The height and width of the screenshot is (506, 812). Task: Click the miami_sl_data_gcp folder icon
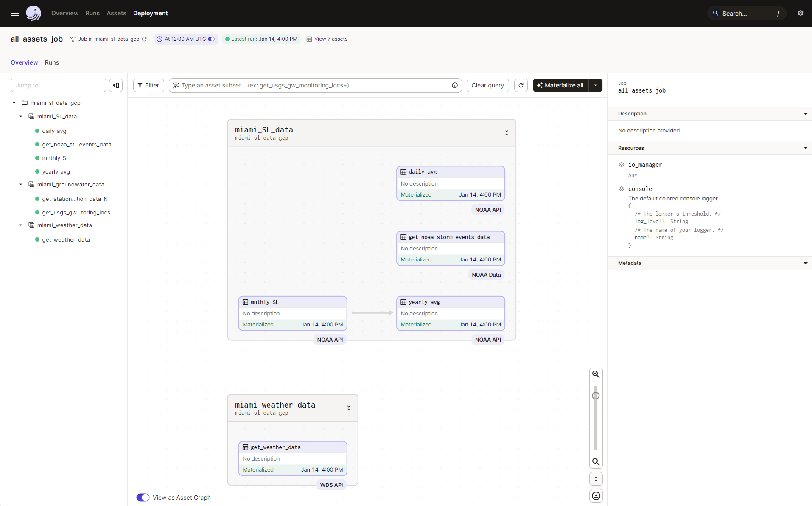click(25, 103)
